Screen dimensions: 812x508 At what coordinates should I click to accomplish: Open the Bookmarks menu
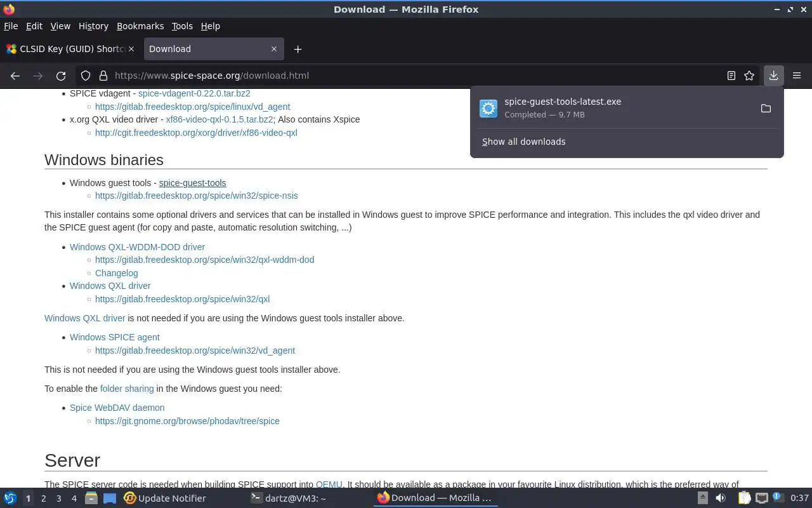140,26
